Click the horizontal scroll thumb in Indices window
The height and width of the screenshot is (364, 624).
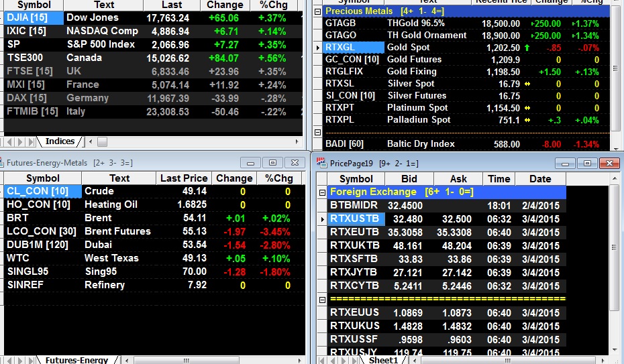(x=102, y=141)
